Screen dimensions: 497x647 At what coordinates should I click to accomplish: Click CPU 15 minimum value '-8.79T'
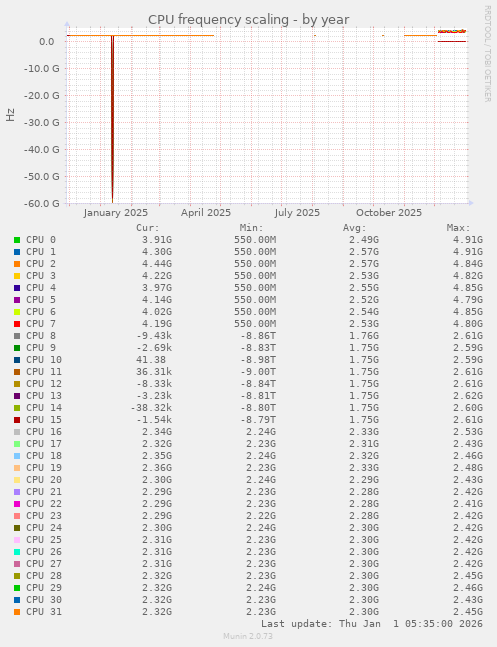258,420
